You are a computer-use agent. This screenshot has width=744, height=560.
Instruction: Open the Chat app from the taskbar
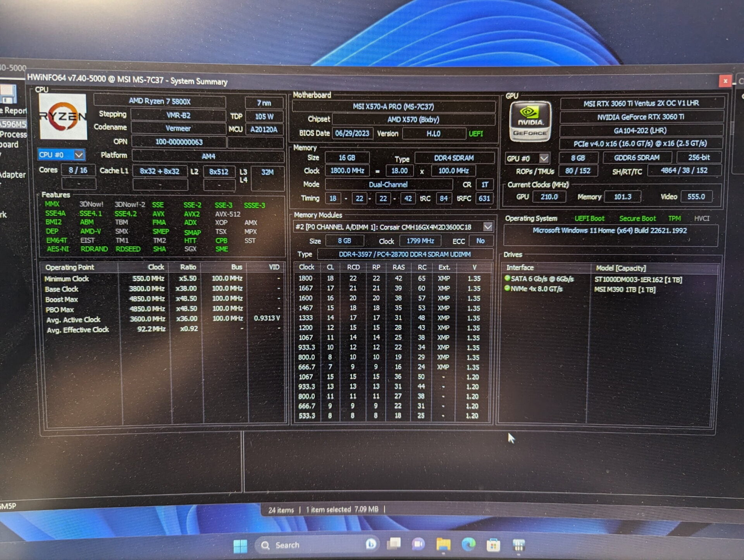coord(418,544)
